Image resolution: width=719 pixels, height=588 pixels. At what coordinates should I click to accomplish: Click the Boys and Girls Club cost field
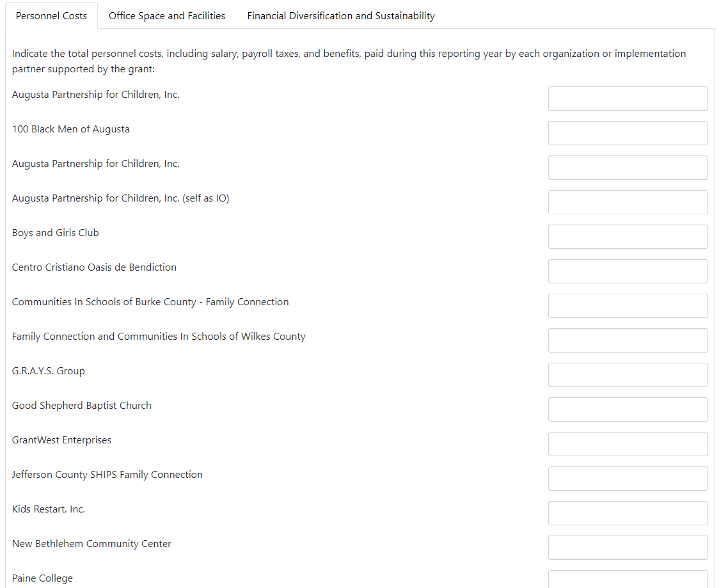tap(628, 237)
